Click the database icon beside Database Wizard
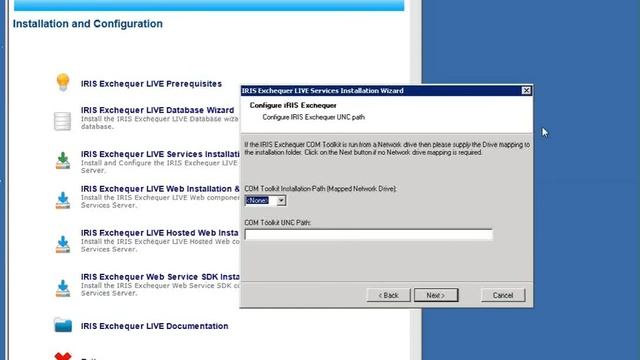This screenshot has height=360, width=640. point(62,121)
